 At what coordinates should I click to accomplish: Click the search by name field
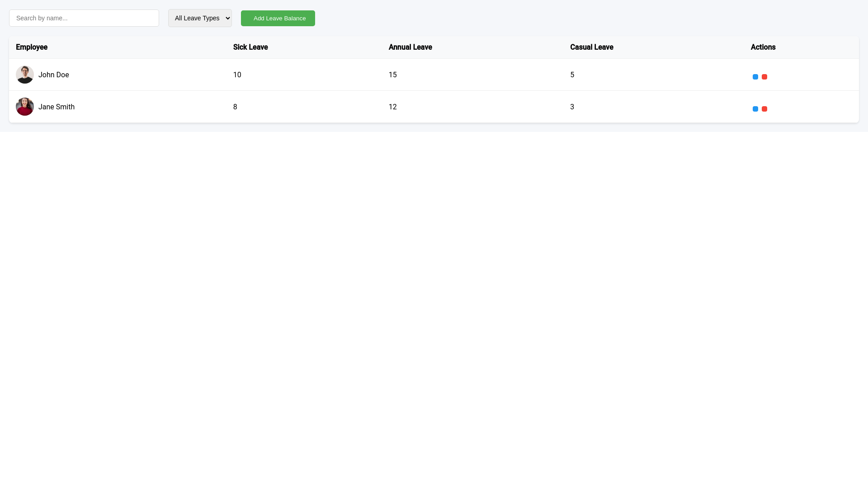pos(84,18)
